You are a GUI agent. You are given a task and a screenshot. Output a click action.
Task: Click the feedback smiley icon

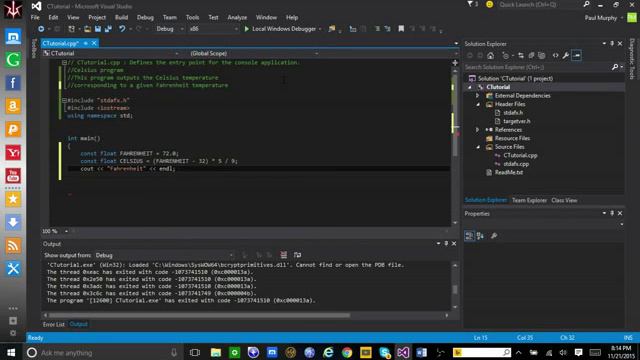pos(489,4)
